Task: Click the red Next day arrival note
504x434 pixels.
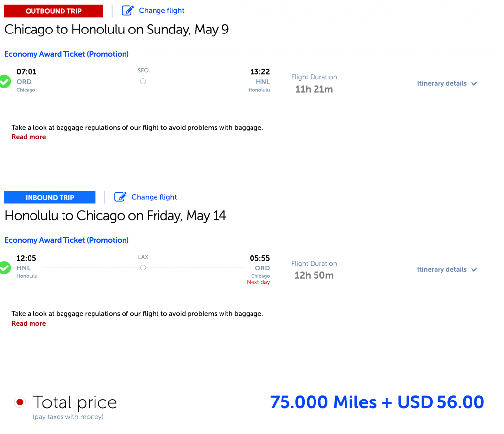Action: coord(258,282)
